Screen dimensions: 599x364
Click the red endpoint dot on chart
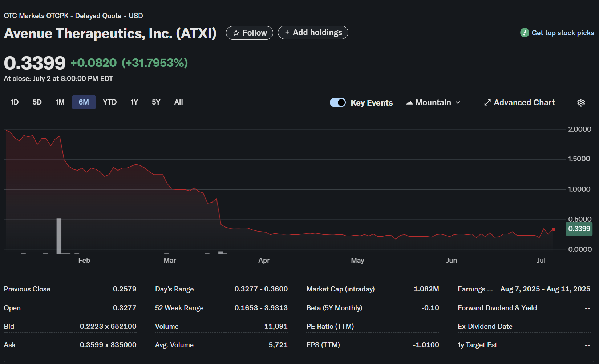[x=553, y=229]
